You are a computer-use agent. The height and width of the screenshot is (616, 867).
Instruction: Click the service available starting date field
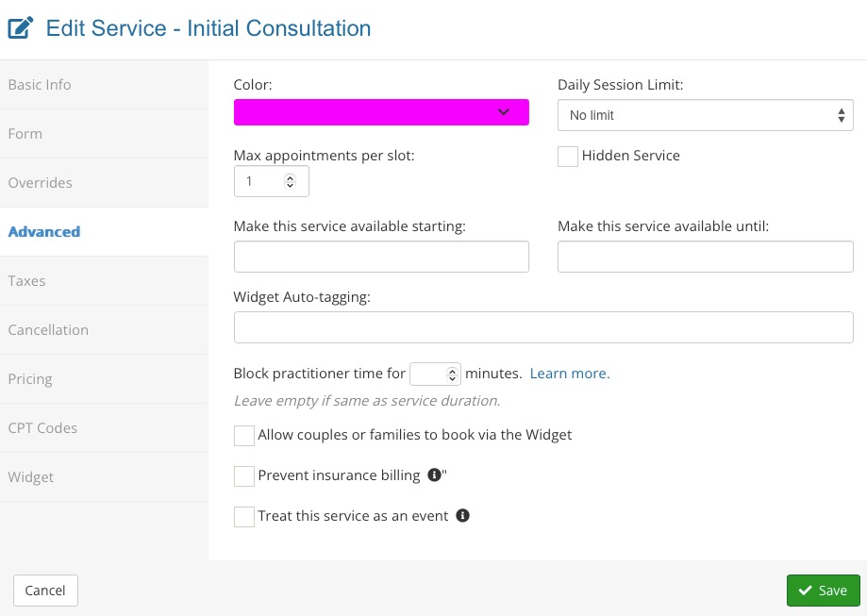click(381, 257)
